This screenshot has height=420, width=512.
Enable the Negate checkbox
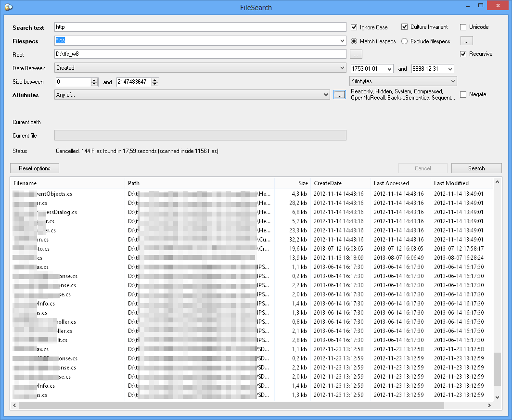click(x=463, y=94)
